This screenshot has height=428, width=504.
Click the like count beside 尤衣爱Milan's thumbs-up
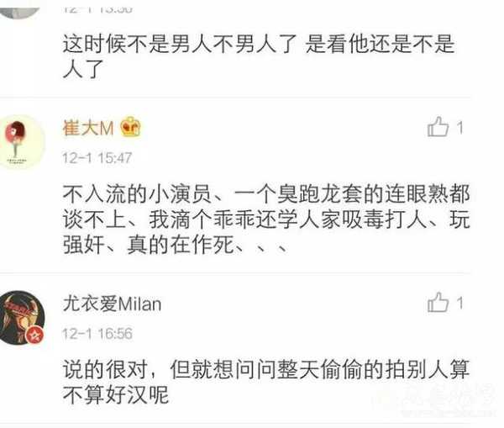pos(460,304)
